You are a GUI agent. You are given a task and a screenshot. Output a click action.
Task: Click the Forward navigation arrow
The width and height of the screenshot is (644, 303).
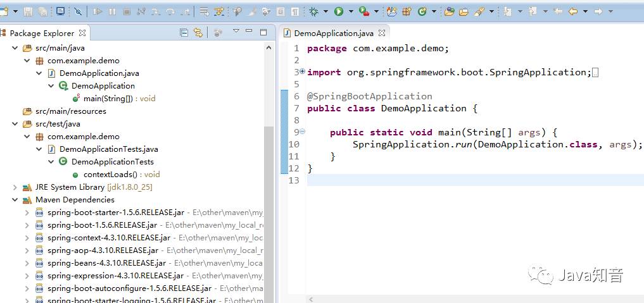598,12
